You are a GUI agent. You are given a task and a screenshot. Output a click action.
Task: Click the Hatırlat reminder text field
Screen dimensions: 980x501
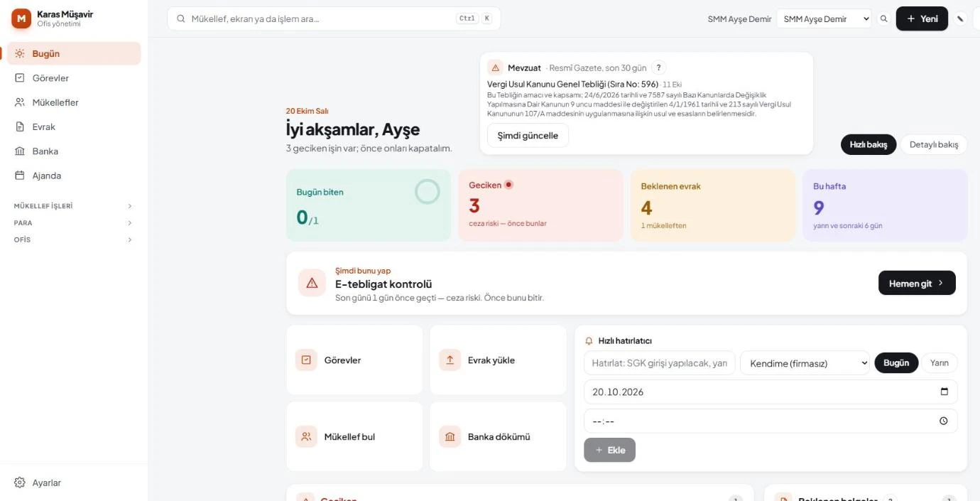click(x=660, y=363)
